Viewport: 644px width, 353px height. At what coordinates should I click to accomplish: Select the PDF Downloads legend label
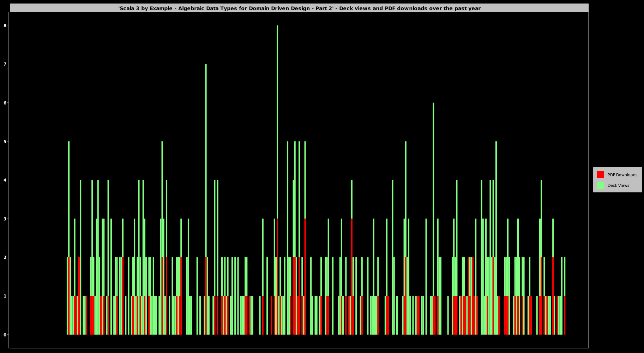tap(622, 175)
